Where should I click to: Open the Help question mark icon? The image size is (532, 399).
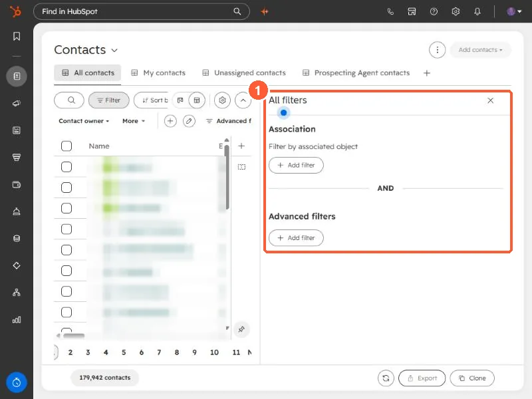(434, 11)
